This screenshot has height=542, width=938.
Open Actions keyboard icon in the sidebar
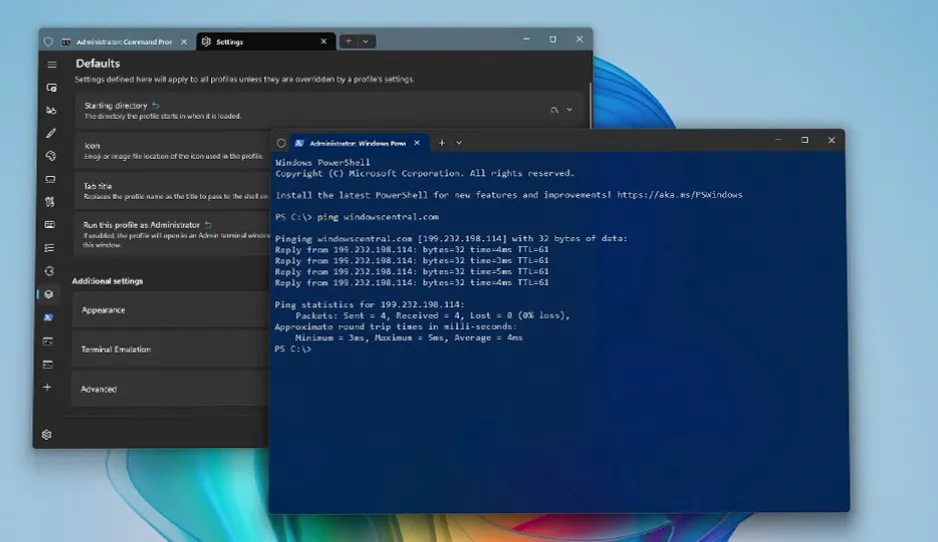pyautogui.click(x=50, y=225)
